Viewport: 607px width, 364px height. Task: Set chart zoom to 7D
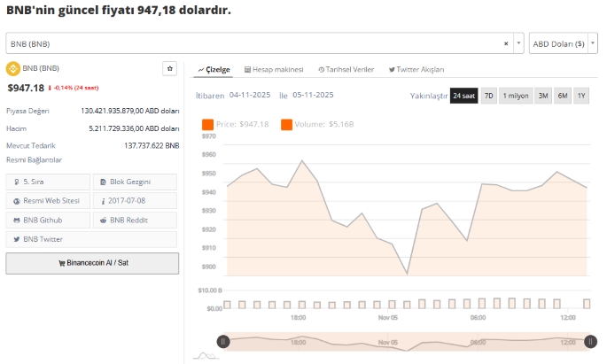pyautogui.click(x=488, y=95)
